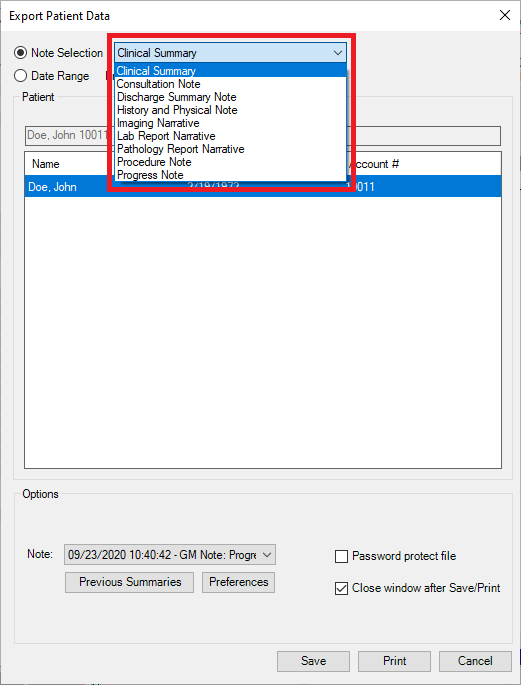Choose Progress Note from the list
Viewport: 521px width, 685px height.
231,175
